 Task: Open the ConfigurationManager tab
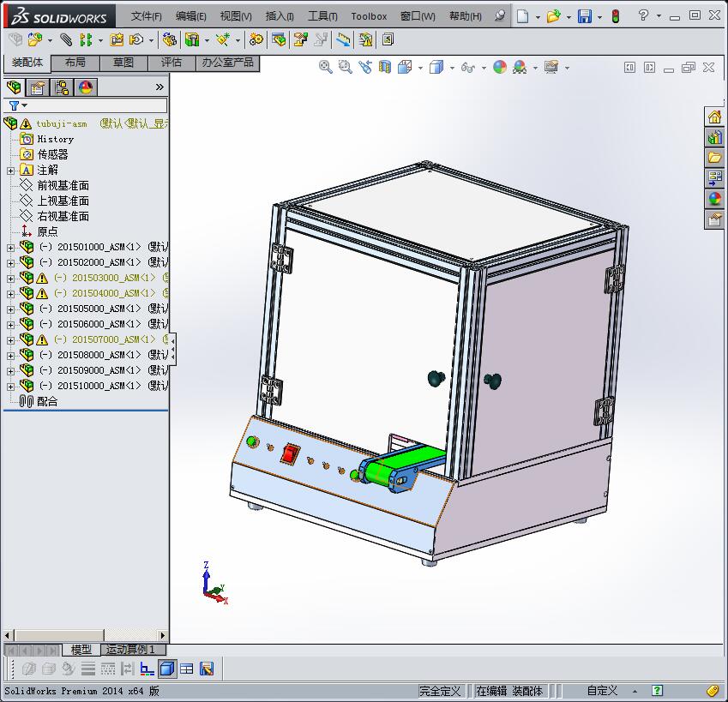(61, 87)
